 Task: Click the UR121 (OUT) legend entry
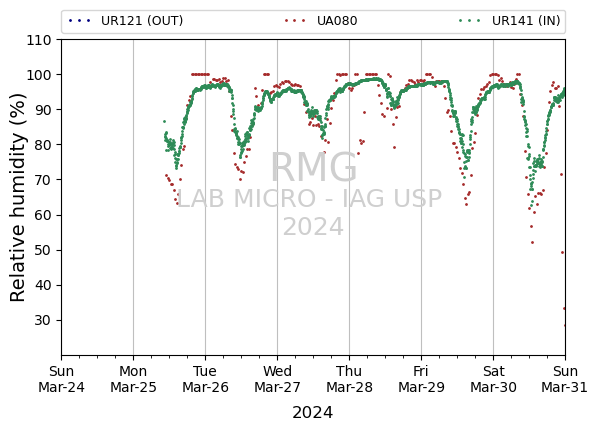(x=126, y=21)
